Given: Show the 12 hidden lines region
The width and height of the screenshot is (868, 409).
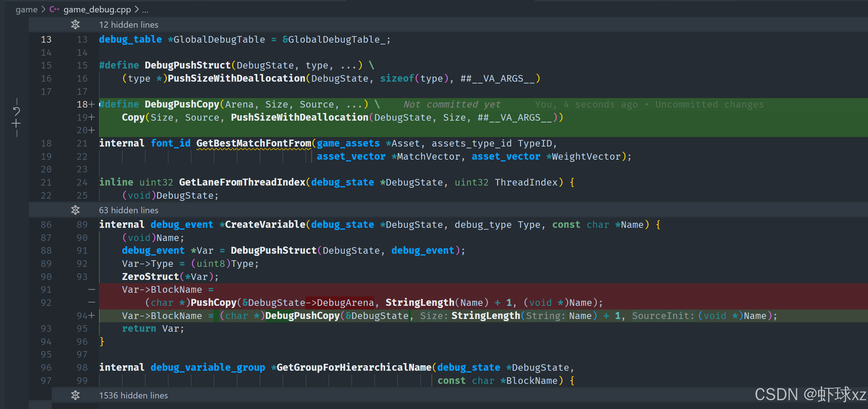Looking at the screenshot, I should point(129,25).
